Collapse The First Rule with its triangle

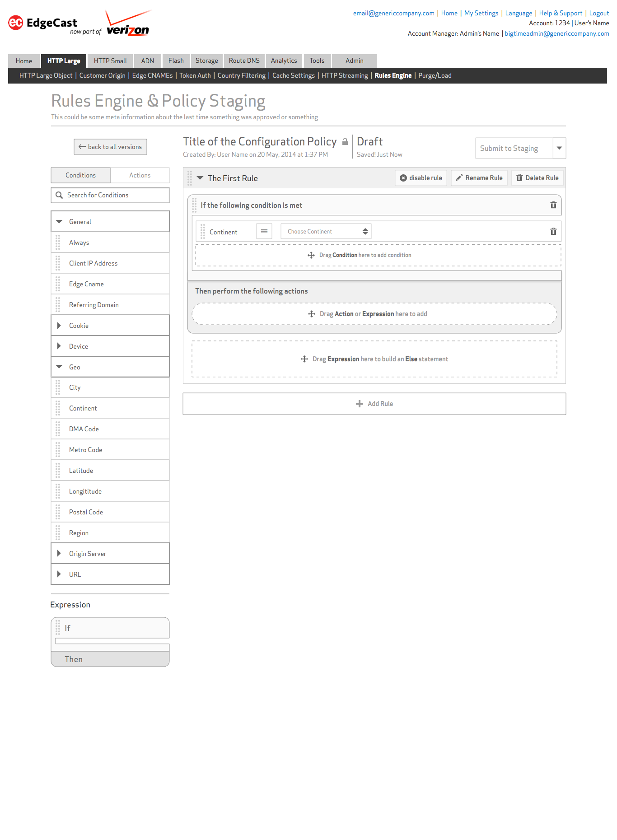[x=200, y=178]
